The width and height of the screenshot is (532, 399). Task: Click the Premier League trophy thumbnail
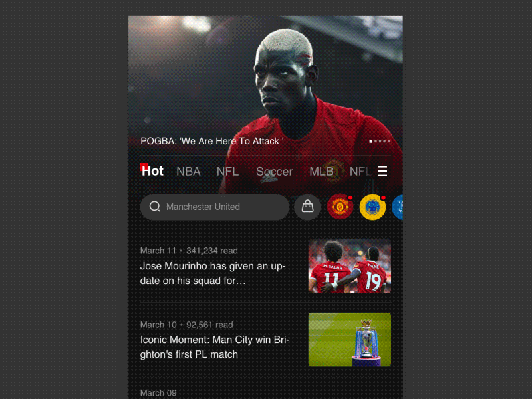[x=350, y=339]
